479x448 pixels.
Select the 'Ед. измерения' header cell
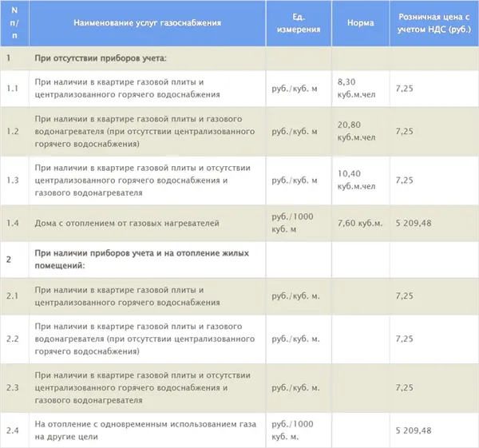pyautogui.click(x=299, y=23)
